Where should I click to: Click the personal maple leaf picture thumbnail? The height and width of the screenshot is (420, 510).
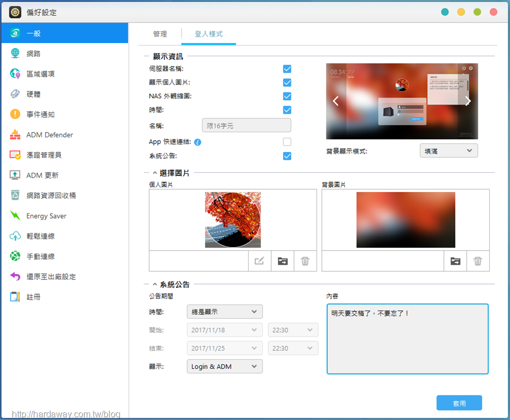(233, 220)
